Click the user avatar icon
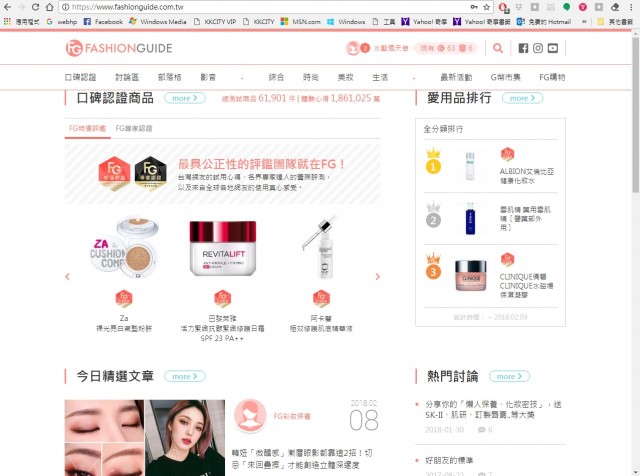Image resolution: width=640 pixels, height=476 pixels. (352, 48)
